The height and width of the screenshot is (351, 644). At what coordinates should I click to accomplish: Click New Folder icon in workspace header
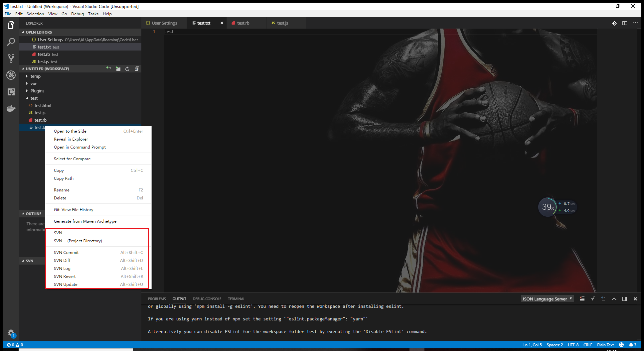(118, 69)
